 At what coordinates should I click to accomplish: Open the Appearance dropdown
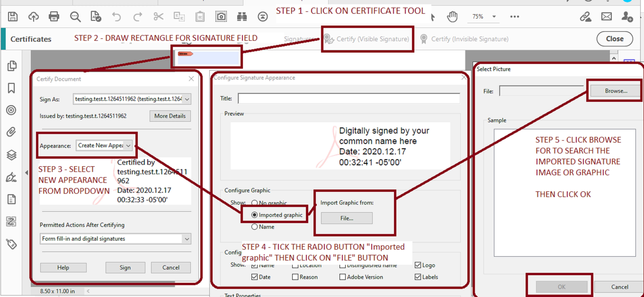pyautogui.click(x=128, y=146)
